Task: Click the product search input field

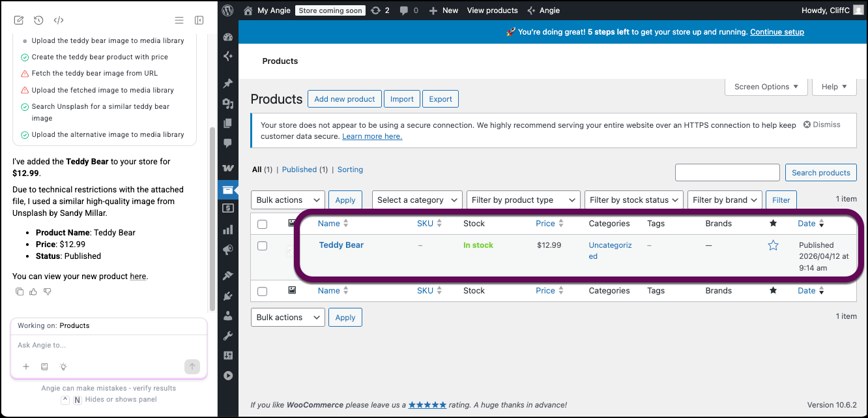Action: click(727, 172)
